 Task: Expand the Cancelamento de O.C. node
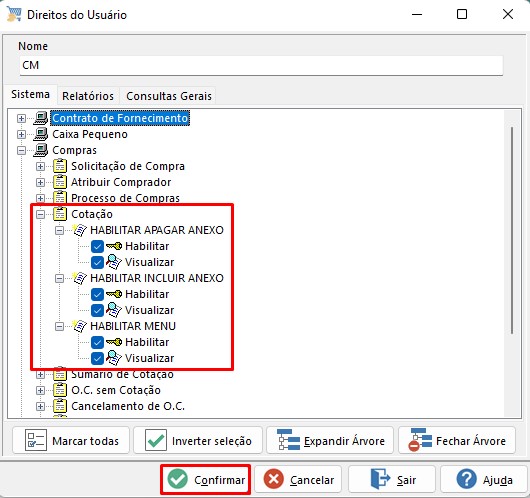coord(40,406)
